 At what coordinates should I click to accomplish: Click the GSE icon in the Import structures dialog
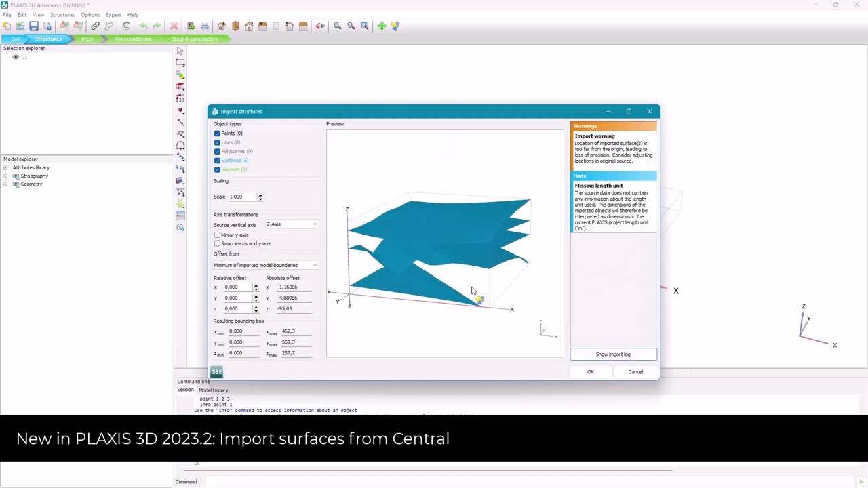(216, 371)
